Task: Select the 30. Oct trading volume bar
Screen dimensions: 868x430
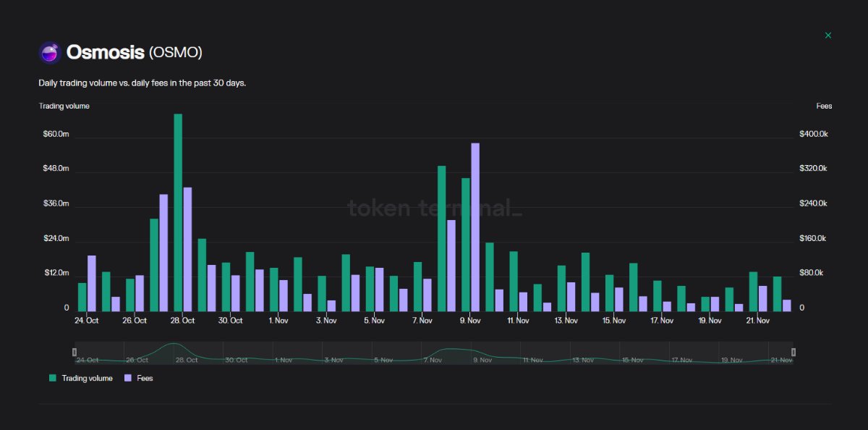Action: click(x=226, y=287)
